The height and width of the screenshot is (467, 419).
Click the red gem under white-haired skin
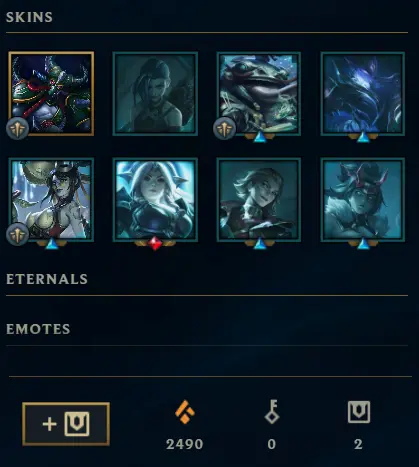(155, 243)
